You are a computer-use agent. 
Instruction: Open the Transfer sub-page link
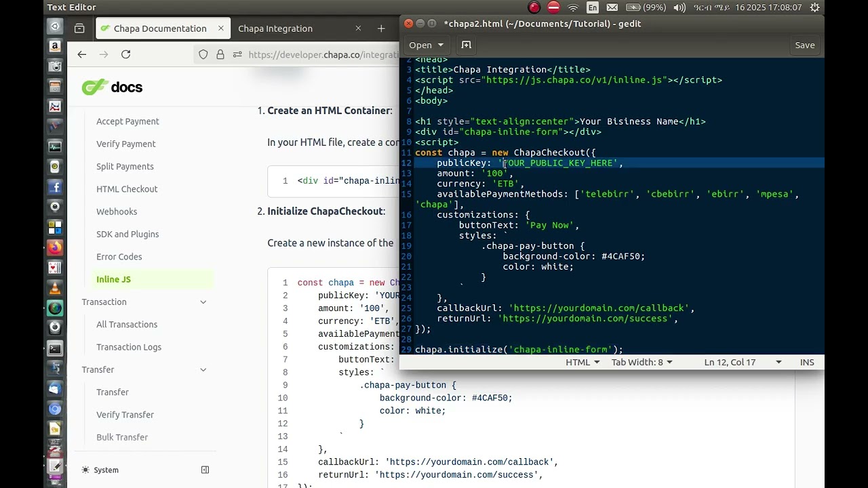[x=113, y=392]
